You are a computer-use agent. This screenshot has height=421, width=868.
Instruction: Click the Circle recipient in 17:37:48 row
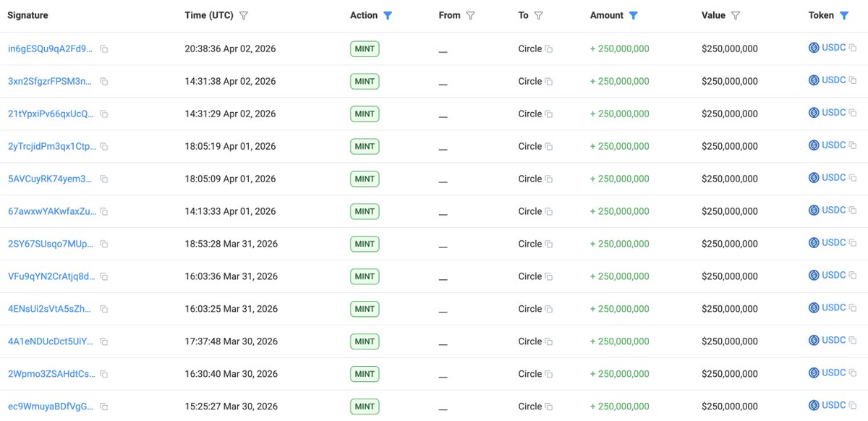(529, 341)
